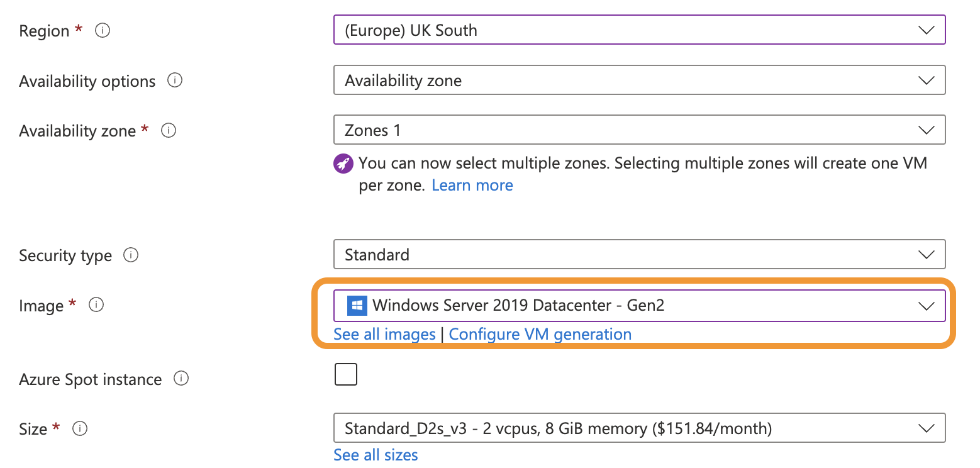Click the Availability options info icon
This screenshot has width=980, height=468.
[175, 81]
